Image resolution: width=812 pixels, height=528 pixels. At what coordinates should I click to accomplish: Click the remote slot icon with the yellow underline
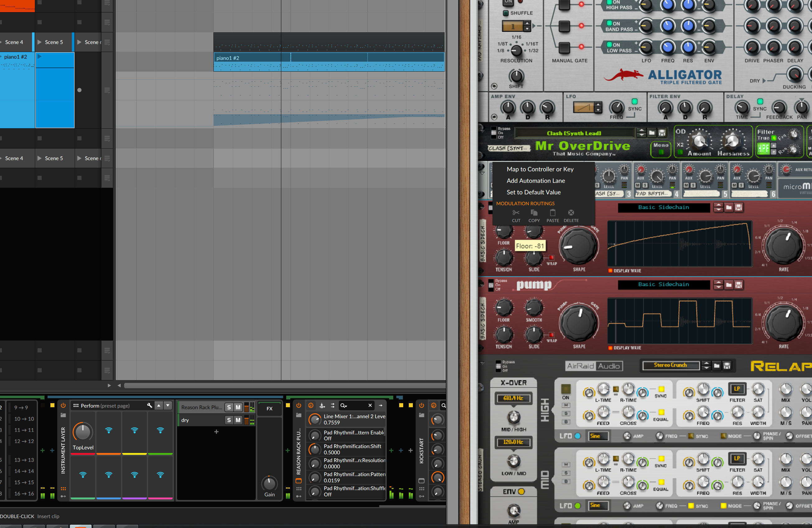[135, 431]
